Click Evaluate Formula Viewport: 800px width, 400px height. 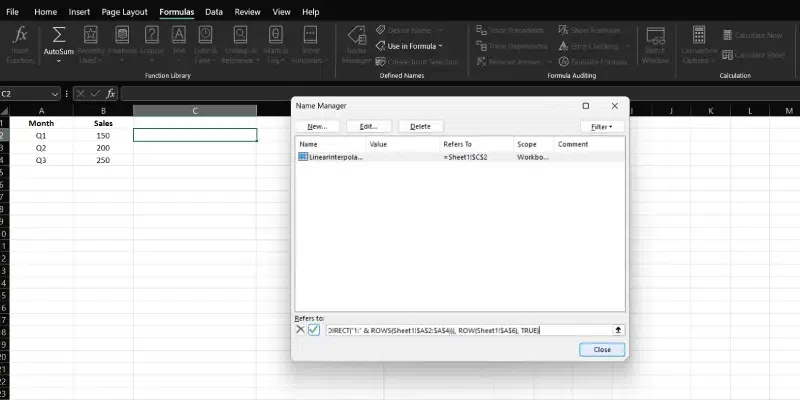593,62
